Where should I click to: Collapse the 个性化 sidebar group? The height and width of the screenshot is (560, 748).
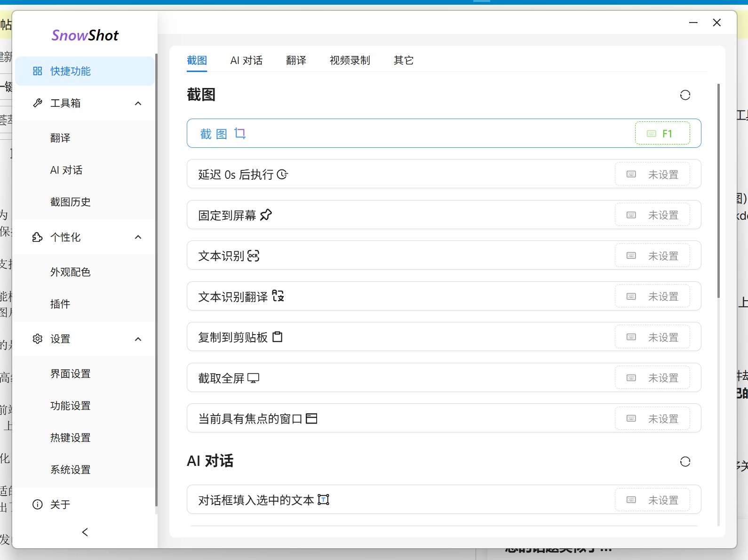click(x=138, y=237)
